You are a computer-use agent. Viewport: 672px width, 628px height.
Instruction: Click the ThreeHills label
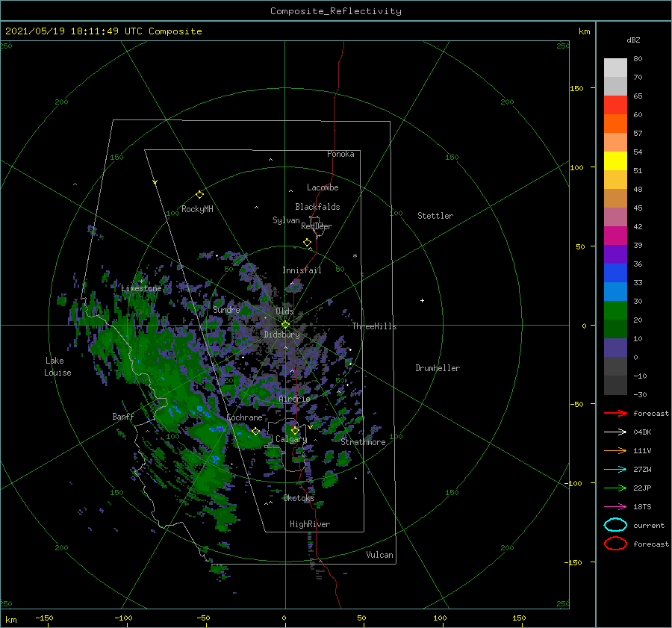(375, 326)
